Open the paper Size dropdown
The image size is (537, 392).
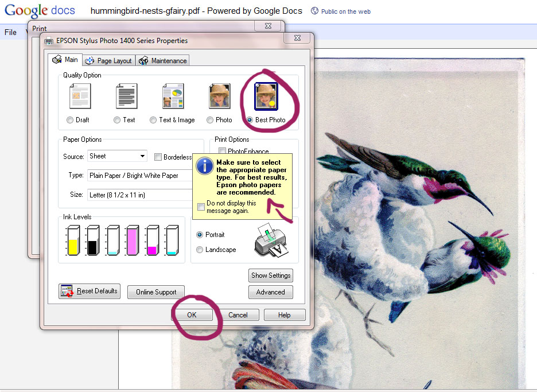coord(140,195)
